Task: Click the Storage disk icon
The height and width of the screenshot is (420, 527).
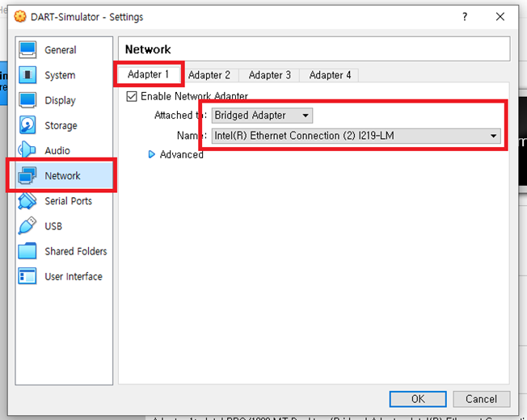Action: [x=27, y=125]
